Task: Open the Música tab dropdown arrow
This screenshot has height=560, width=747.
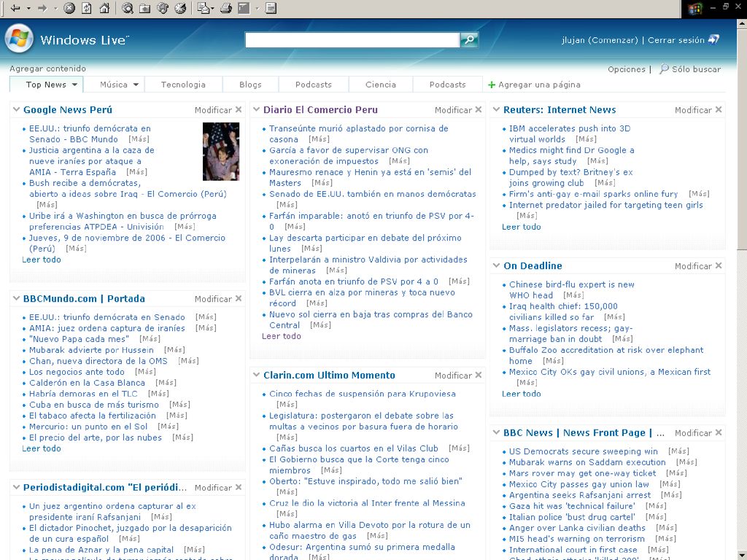Action: [x=136, y=85]
